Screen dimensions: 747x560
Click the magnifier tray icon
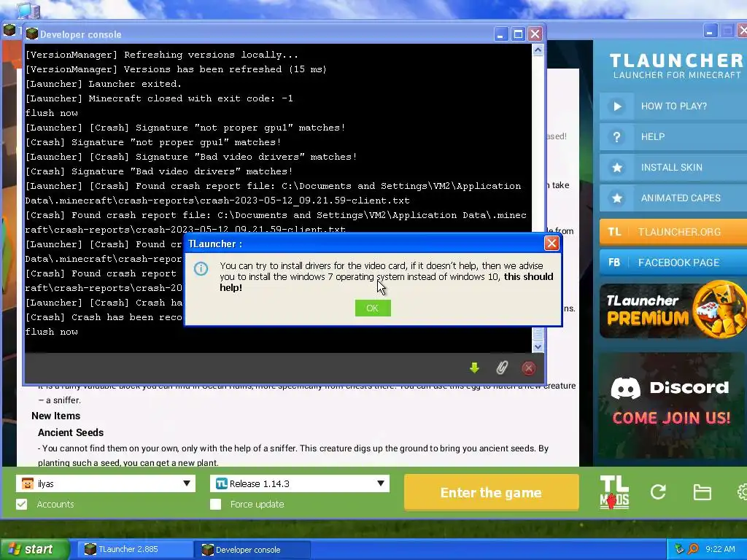693,549
